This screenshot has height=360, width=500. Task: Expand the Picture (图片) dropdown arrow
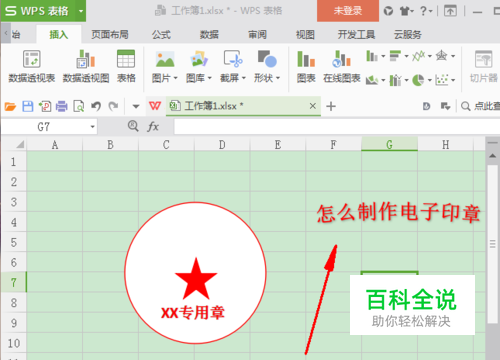coord(175,78)
